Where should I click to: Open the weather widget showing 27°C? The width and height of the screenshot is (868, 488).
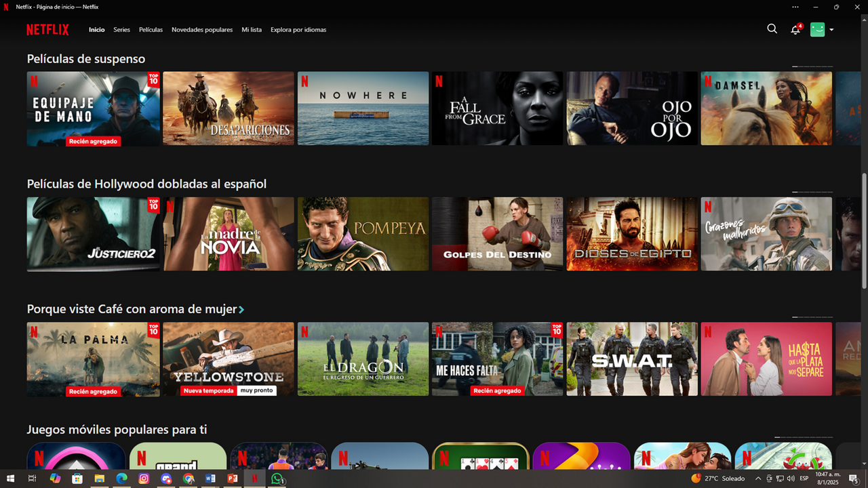pos(717,479)
